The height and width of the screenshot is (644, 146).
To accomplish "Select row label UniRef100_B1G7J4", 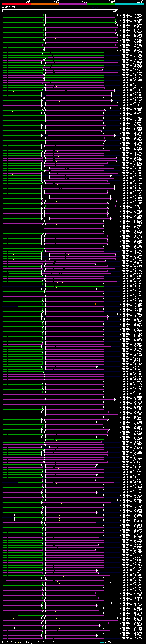I will click(x=131, y=618).
